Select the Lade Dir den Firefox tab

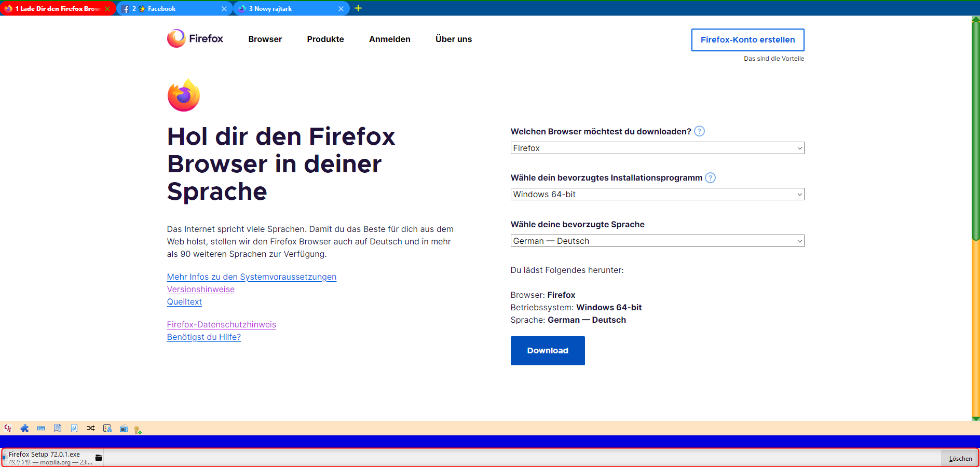[x=58, y=9]
